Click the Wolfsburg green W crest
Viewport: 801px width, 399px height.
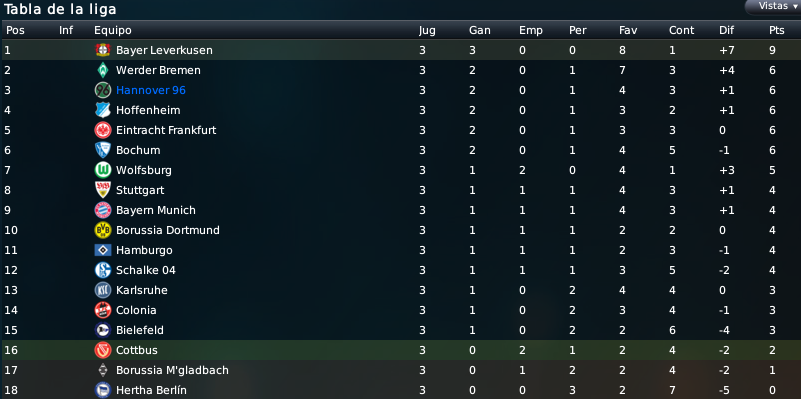point(103,170)
